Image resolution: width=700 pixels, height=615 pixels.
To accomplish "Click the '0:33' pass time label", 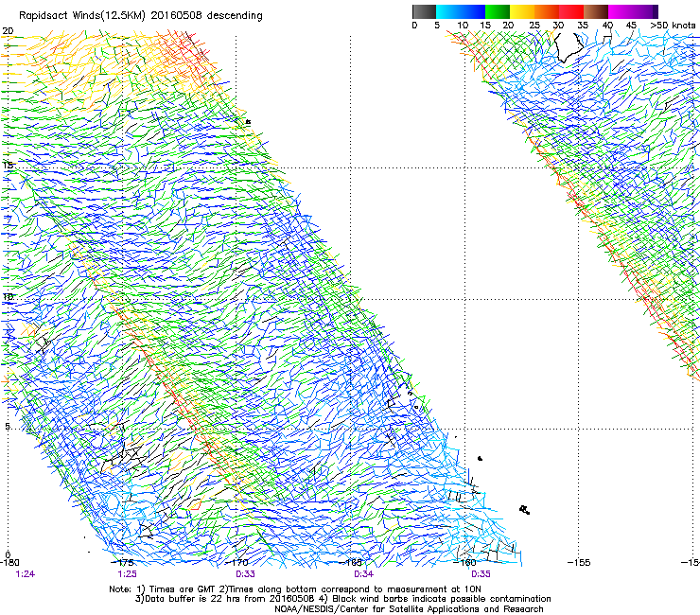I will click(245, 574).
